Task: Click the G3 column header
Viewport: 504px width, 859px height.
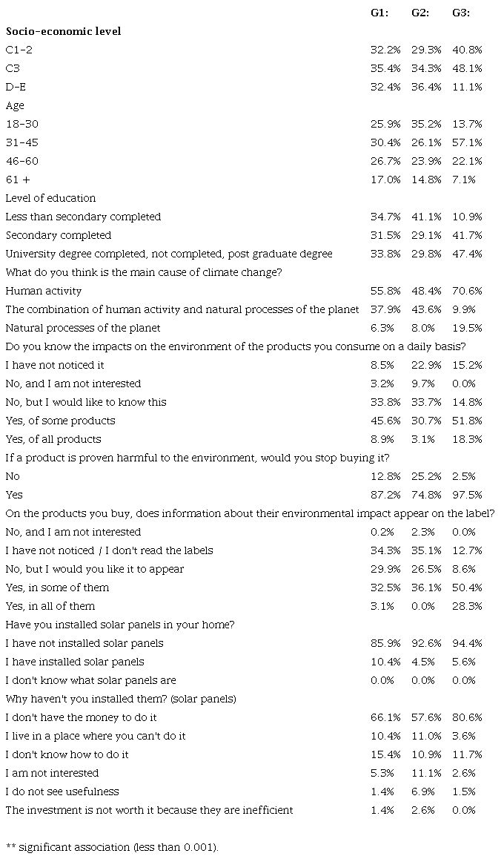Action: (x=462, y=13)
